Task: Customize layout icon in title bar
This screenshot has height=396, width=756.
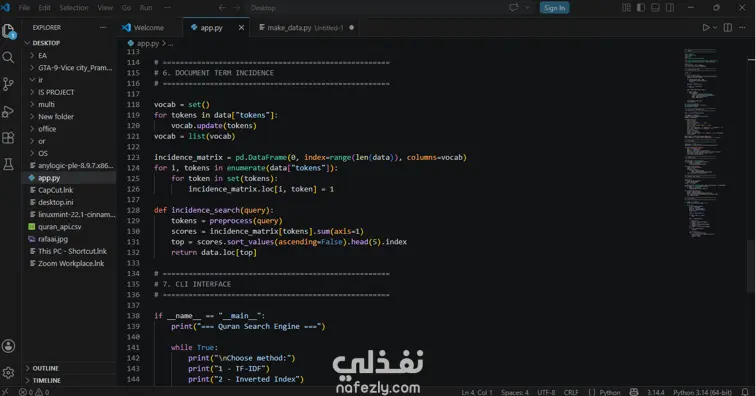Action: pyautogui.click(x=626, y=8)
